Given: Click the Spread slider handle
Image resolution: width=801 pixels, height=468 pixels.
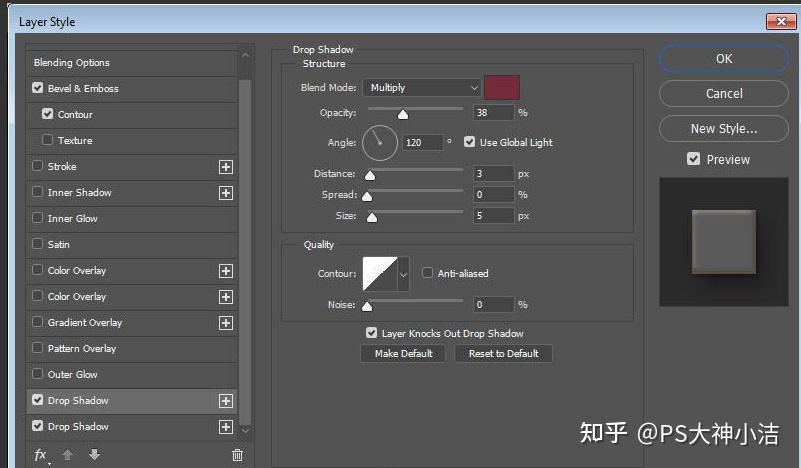Looking at the screenshot, I should 367,196.
